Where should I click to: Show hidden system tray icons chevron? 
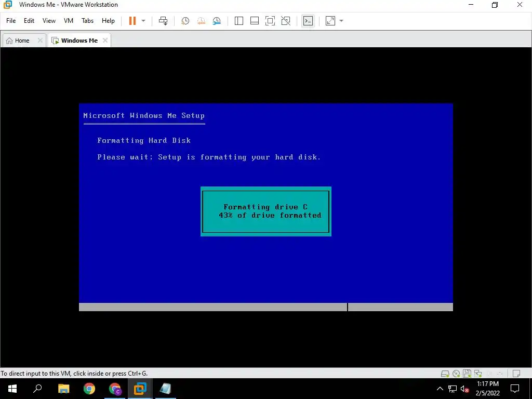click(x=440, y=389)
